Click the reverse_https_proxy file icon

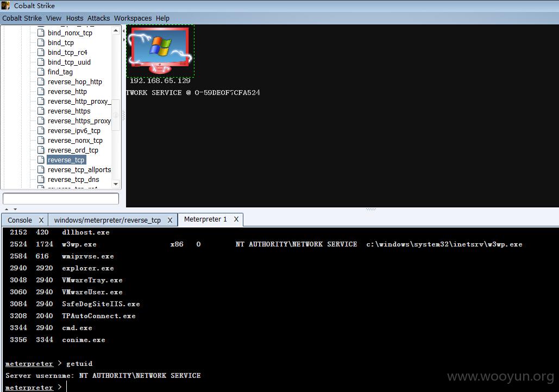coord(41,121)
